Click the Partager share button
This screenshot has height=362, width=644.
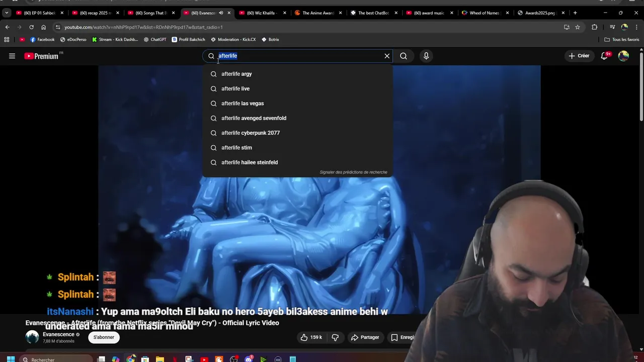tap(365, 337)
